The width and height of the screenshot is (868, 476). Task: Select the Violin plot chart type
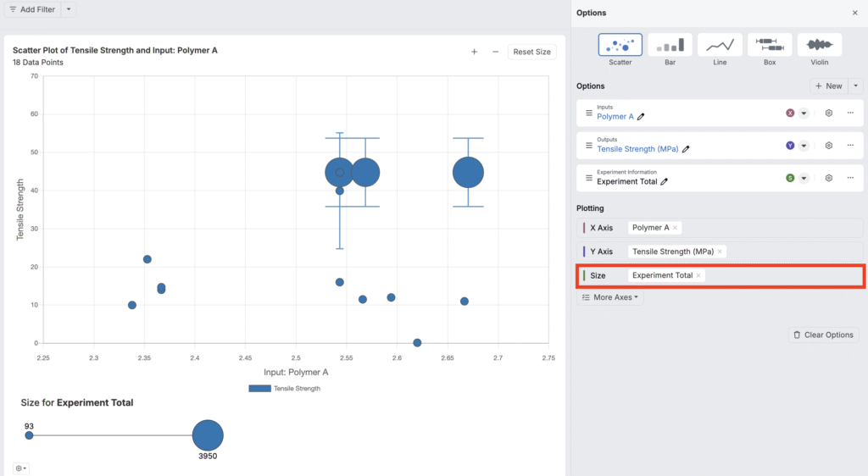819,49
